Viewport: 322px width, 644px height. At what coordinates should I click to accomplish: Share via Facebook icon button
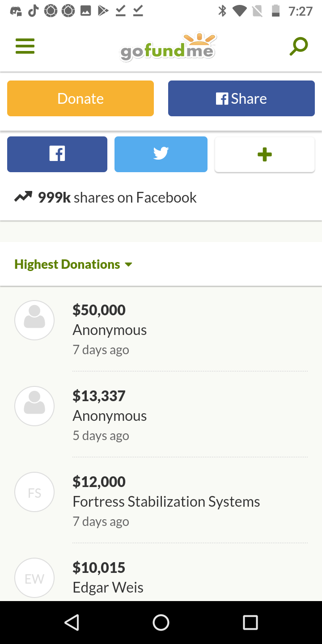[x=57, y=154]
